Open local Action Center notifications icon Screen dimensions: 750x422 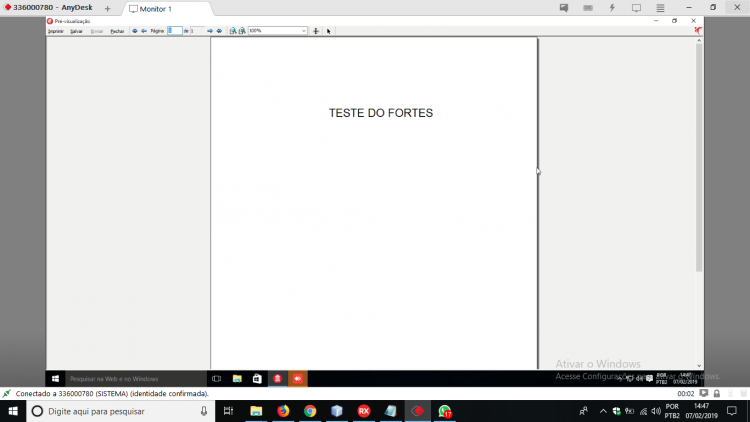coord(732,411)
